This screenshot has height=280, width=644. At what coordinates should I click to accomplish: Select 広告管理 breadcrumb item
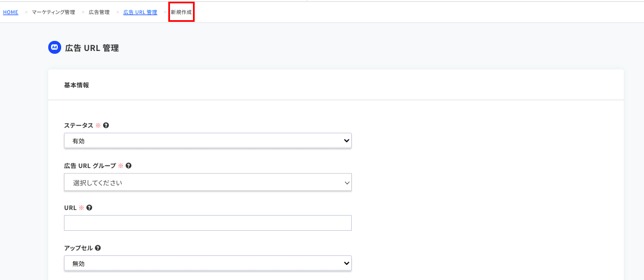tap(99, 12)
